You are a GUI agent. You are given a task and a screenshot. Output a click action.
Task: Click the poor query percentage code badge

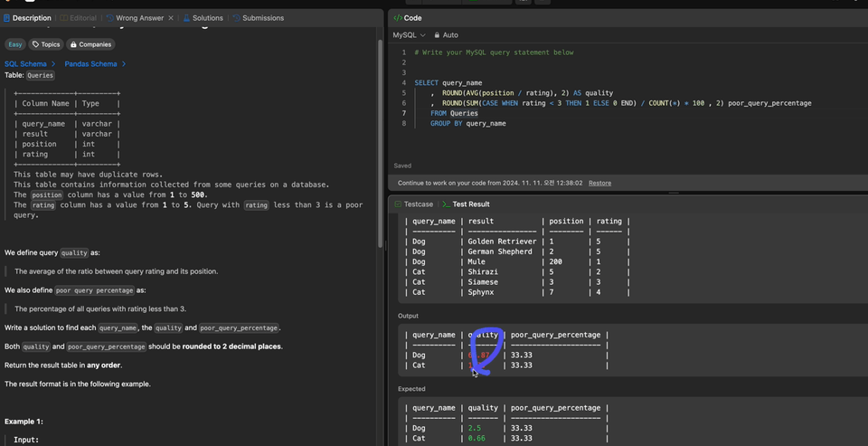(x=95, y=290)
